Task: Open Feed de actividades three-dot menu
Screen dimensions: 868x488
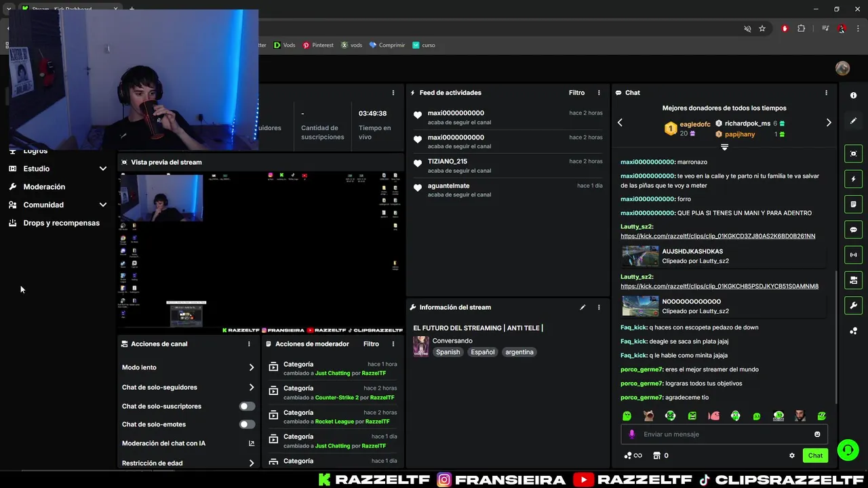Action: (599, 93)
